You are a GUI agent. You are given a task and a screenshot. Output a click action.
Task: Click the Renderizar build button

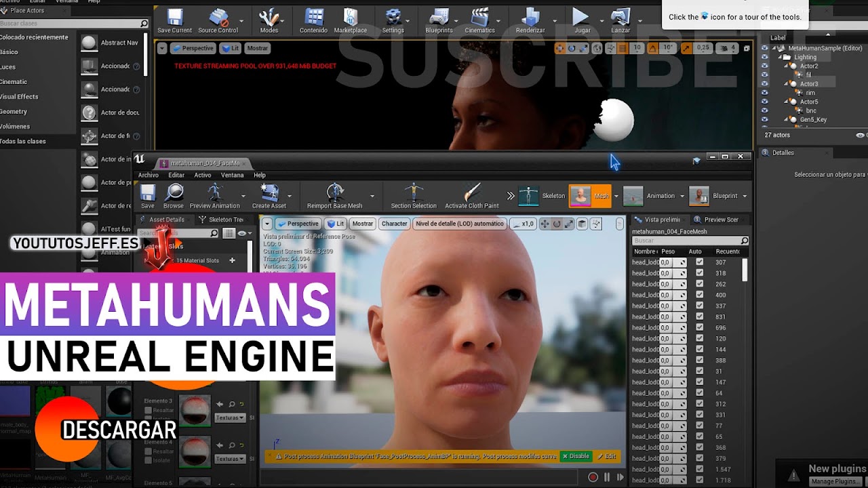(x=530, y=21)
